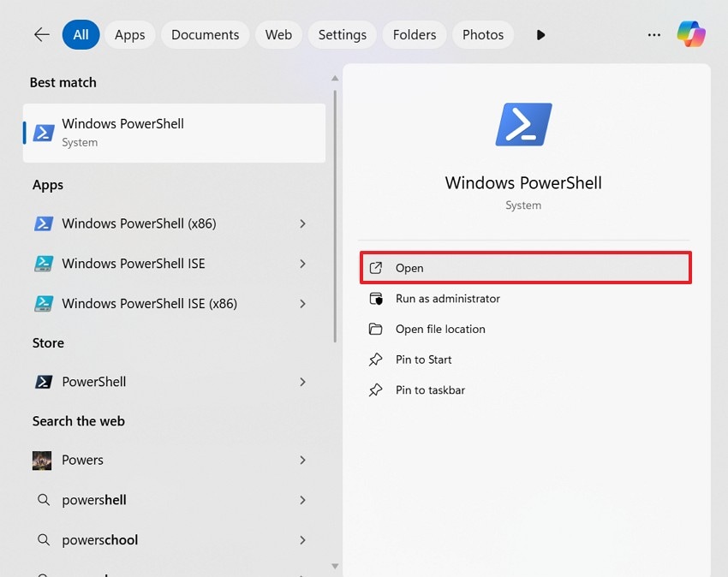Open the Settings filter tab
This screenshot has height=577, width=728.
[342, 34]
